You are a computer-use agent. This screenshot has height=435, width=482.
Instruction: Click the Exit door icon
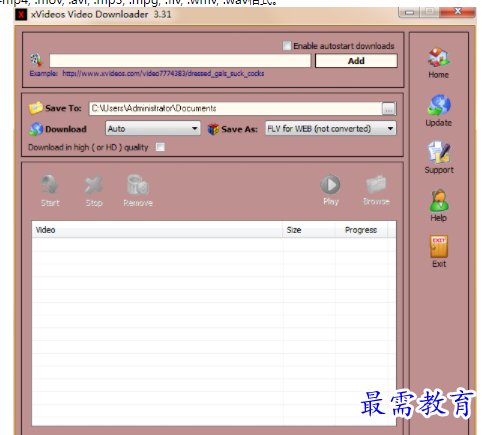click(439, 247)
